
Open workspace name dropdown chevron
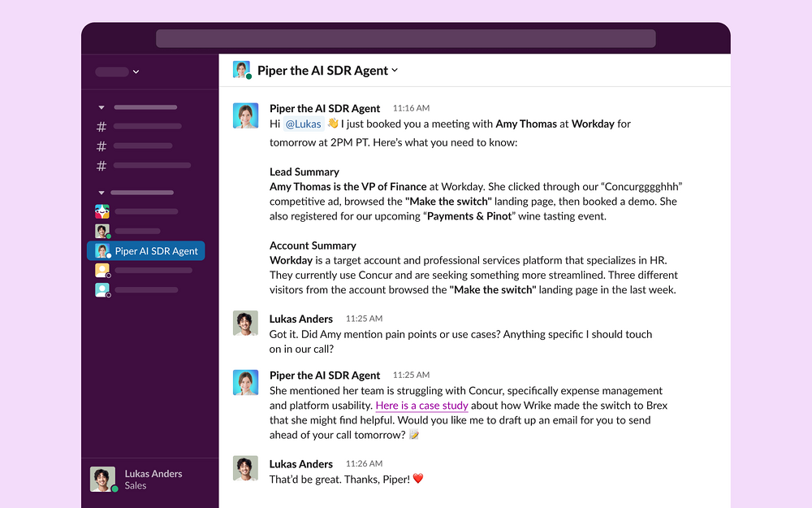pyautogui.click(x=136, y=72)
